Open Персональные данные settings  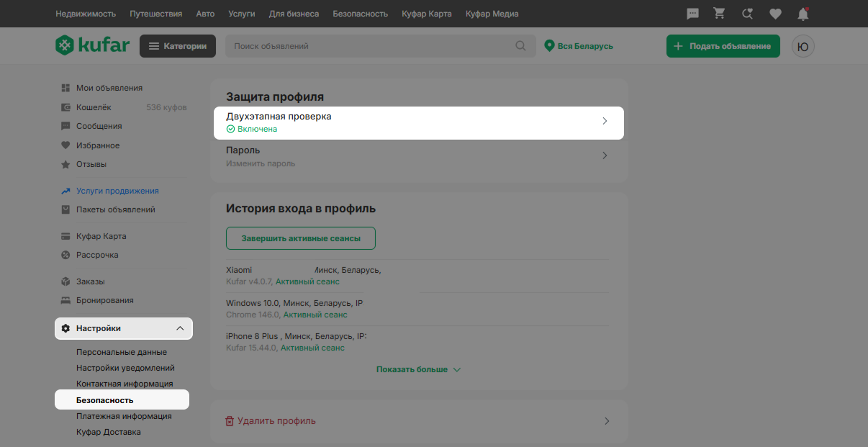click(122, 352)
